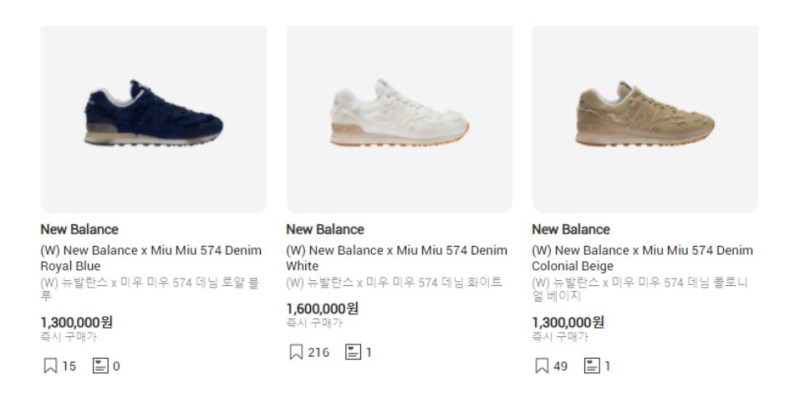Bookmark the Royal Blue 574 Denim sneaker
Viewport: 795px width, 403px height.
click(x=50, y=366)
